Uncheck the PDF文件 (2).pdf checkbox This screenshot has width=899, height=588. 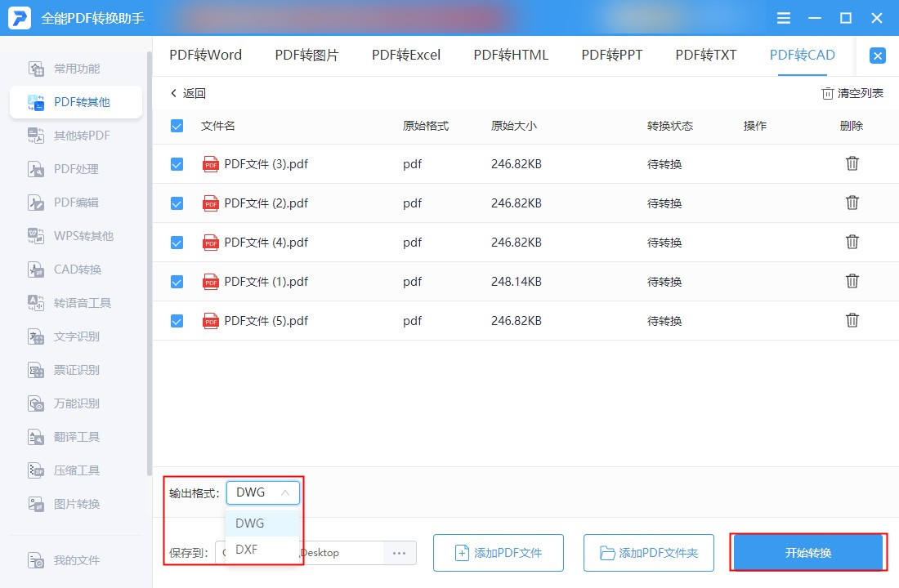(177, 203)
